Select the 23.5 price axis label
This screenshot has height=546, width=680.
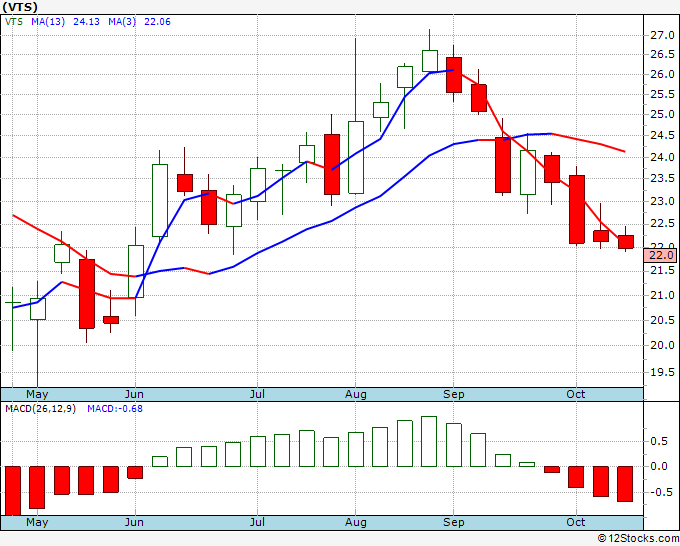(662, 178)
